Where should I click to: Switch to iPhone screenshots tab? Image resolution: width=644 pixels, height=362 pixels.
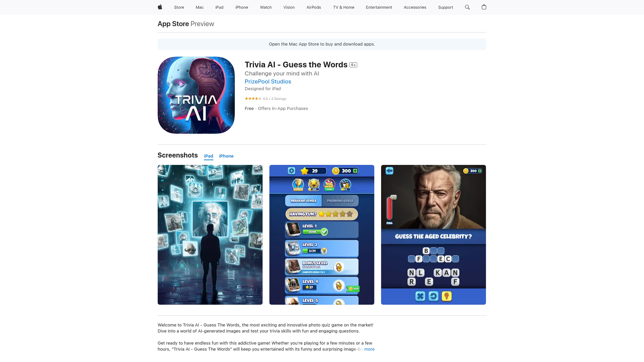pyautogui.click(x=226, y=156)
